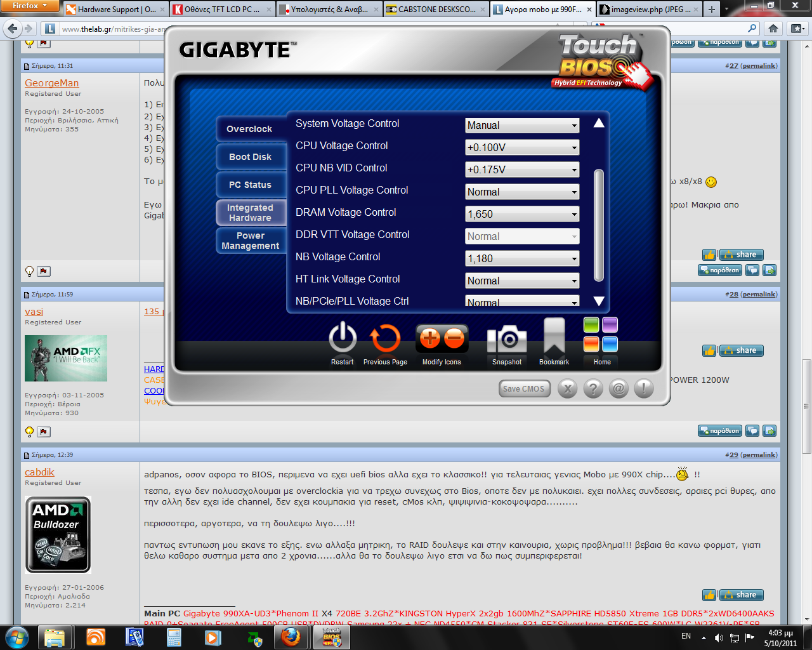
Task: Click the Firefox Home icon
Action: pos(773,29)
